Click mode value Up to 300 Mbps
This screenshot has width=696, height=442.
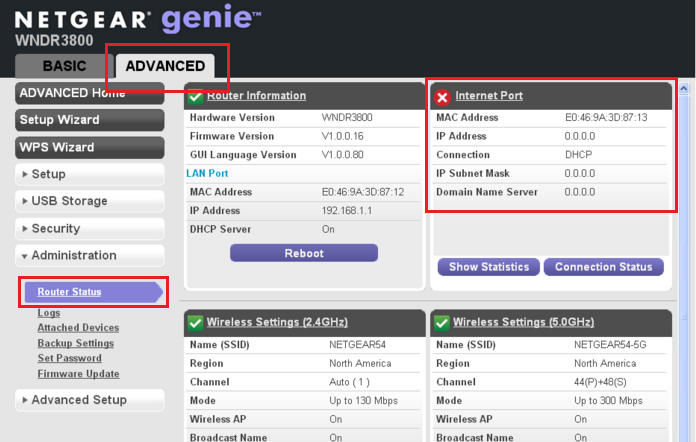(608, 401)
